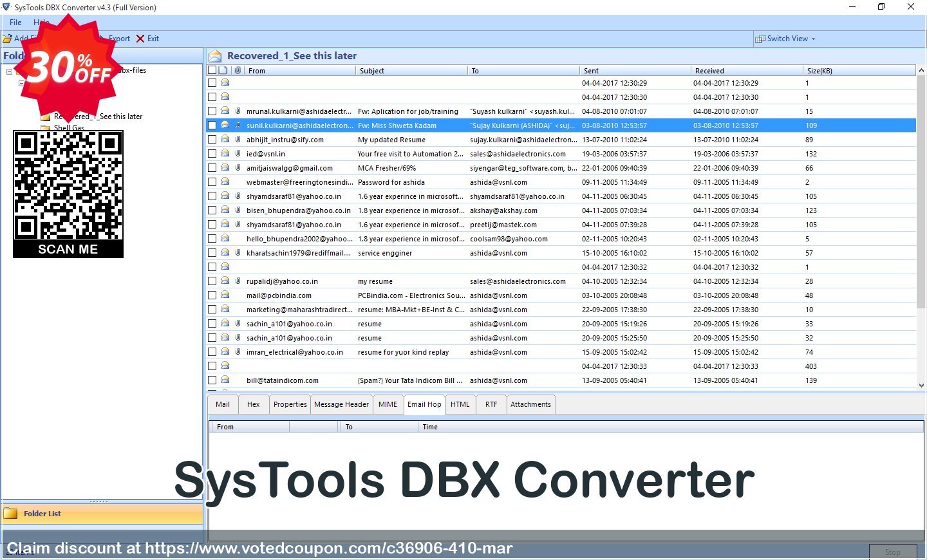Click the Export toolbar button
This screenshot has height=560, width=927.
[x=119, y=39]
